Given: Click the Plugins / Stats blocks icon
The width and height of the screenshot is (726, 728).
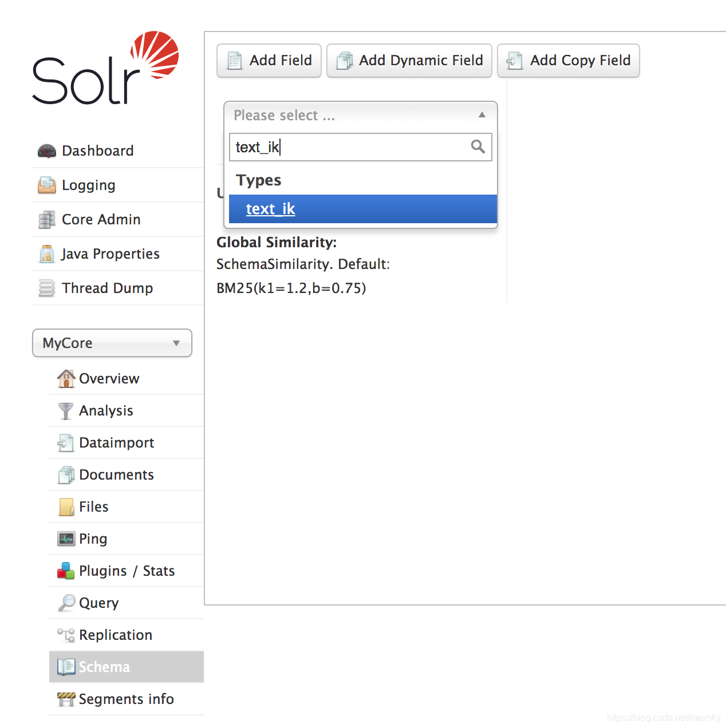Looking at the screenshot, I should tap(66, 571).
